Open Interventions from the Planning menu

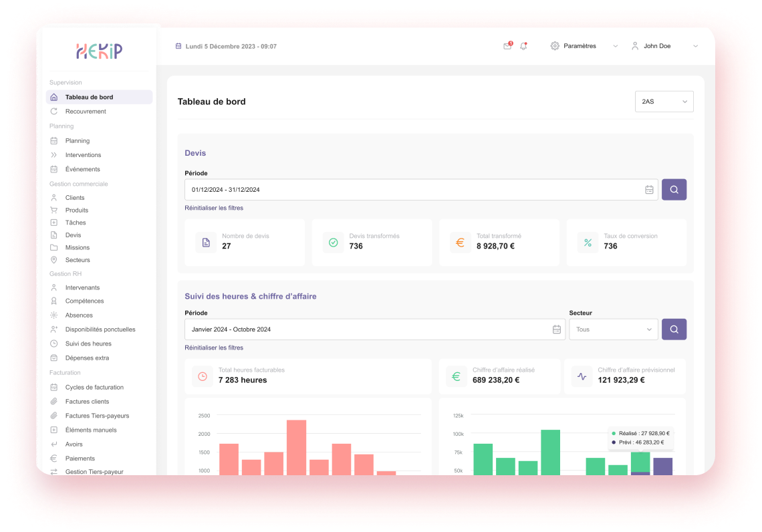pyautogui.click(x=83, y=155)
